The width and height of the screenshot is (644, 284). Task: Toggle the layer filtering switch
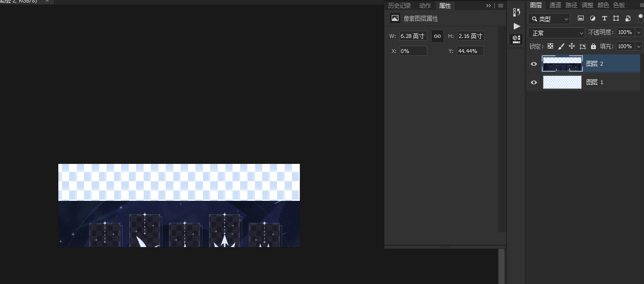click(641, 18)
